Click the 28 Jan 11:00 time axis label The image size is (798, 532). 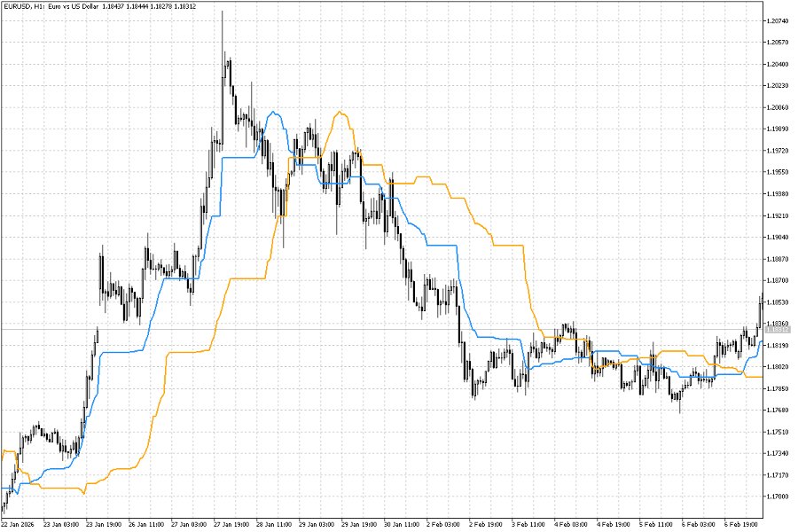coord(274,524)
